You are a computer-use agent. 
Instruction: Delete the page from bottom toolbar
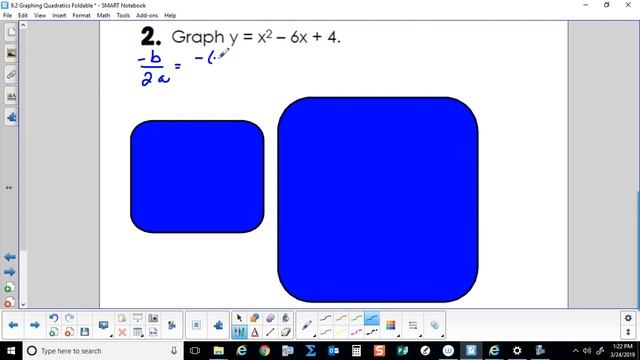(x=69, y=332)
